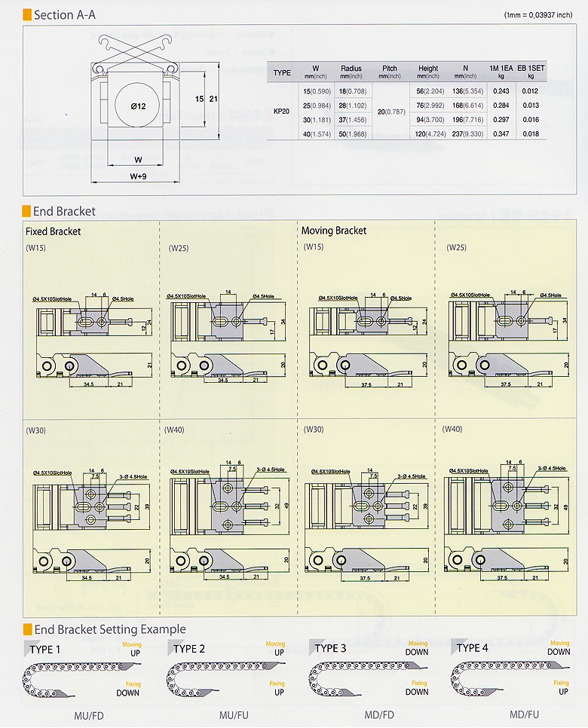
Task: Click the Moving Bracket heading
Action: tap(334, 231)
